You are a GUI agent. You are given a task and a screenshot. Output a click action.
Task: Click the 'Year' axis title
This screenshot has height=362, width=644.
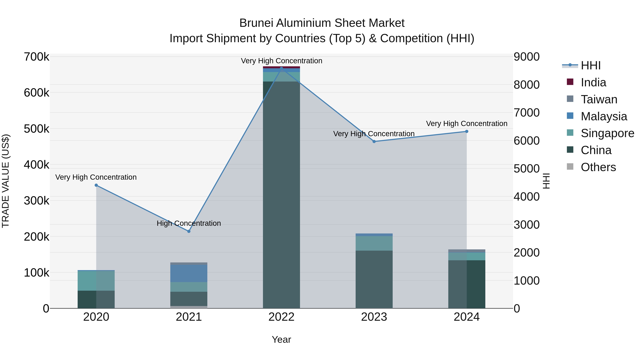pyautogui.click(x=282, y=339)
